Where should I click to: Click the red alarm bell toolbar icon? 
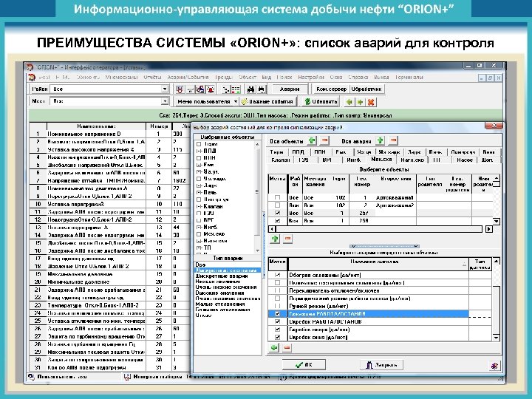pyautogui.click(x=211, y=89)
